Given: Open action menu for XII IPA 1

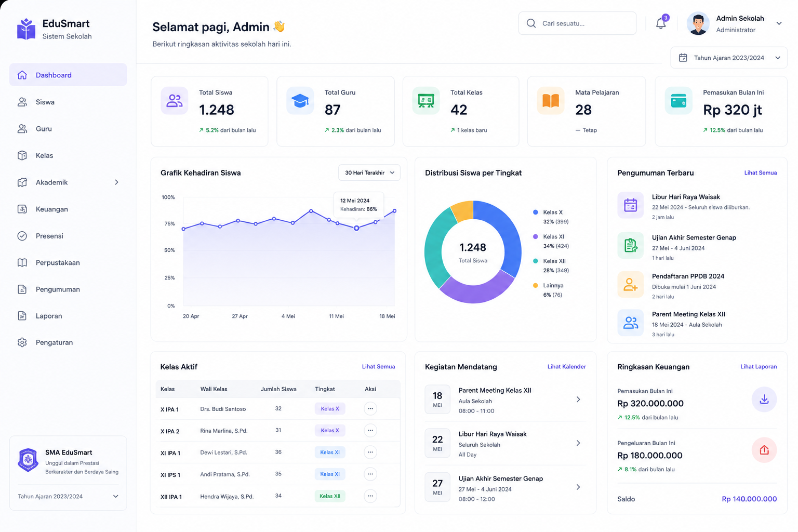Looking at the screenshot, I should coord(370,496).
